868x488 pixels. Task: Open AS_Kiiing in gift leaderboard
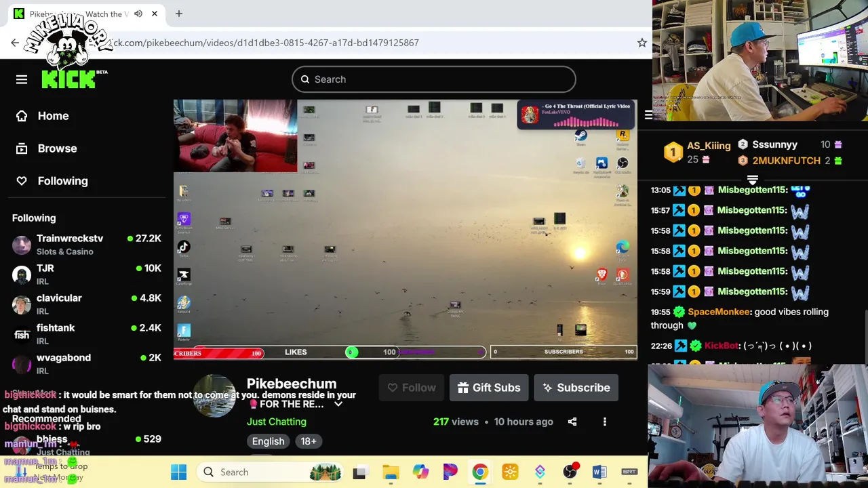pyautogui.click(x=709, y=146)
